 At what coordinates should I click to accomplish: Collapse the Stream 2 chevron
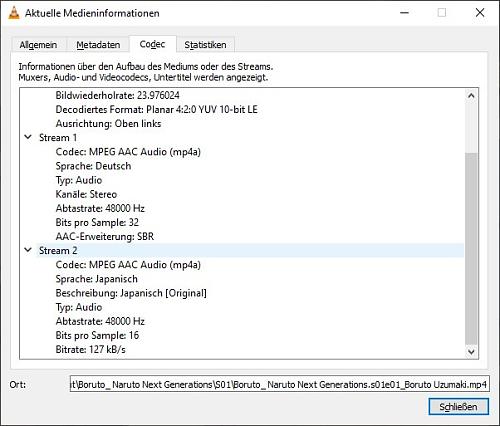(28, 250)
